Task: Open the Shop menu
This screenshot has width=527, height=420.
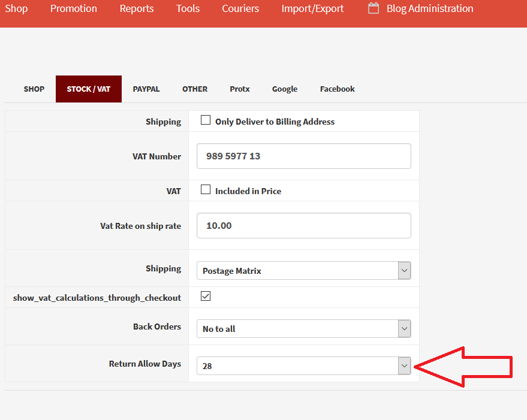Action: tap(16, 8)
